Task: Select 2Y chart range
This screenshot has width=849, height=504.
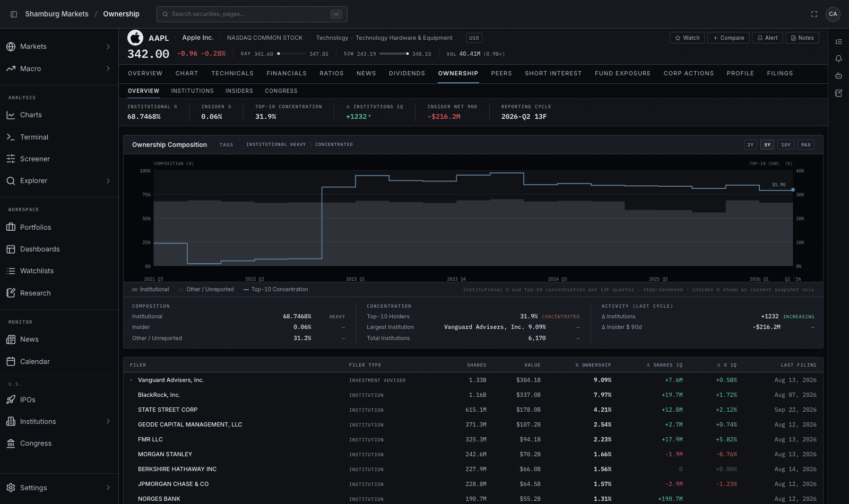Action: (x=750, y=145)
